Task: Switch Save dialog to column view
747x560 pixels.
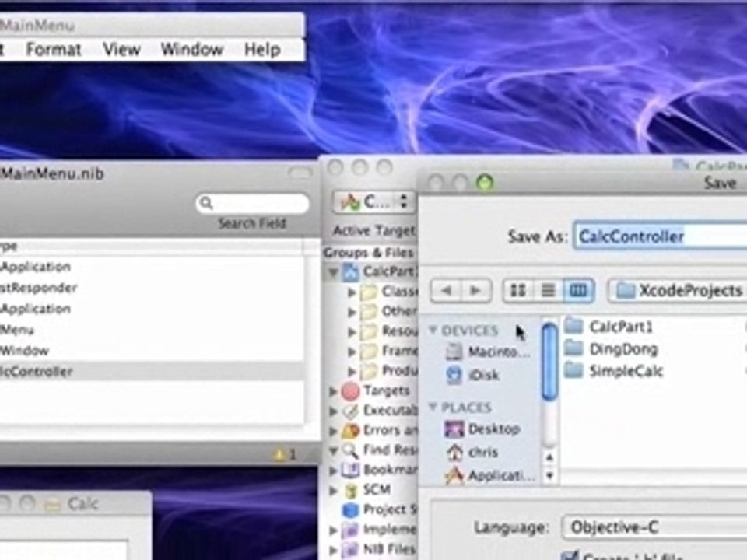Action: click(x=578, y=290)
